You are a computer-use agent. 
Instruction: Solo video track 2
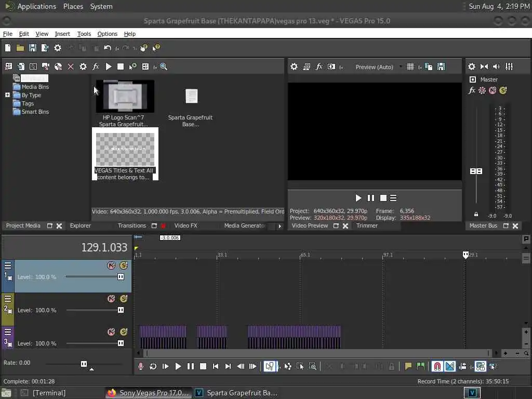pyautogui.click(x=124, y=299)
